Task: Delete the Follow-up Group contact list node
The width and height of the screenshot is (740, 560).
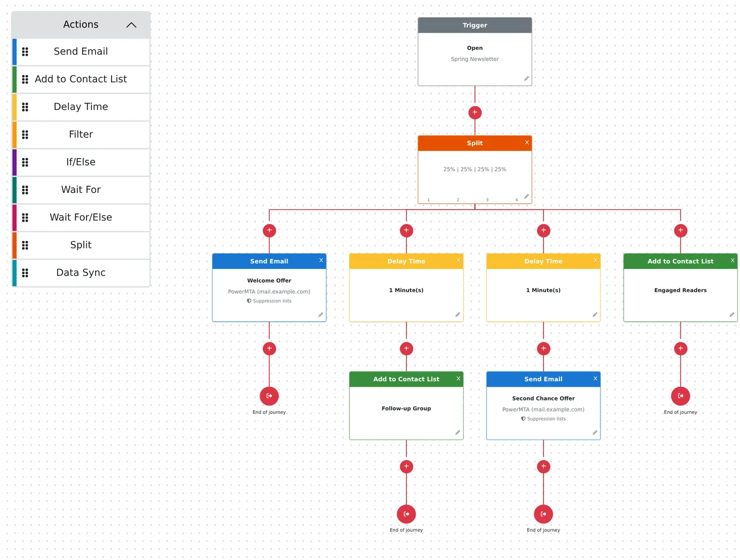Action: (458, 379)
